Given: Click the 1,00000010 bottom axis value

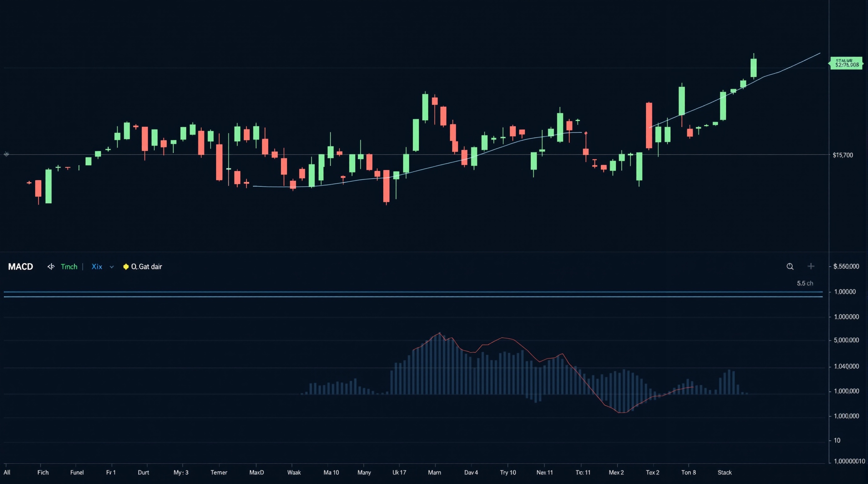Looking at the screenshot, I should pyautogui.click(x=849, y=461).
